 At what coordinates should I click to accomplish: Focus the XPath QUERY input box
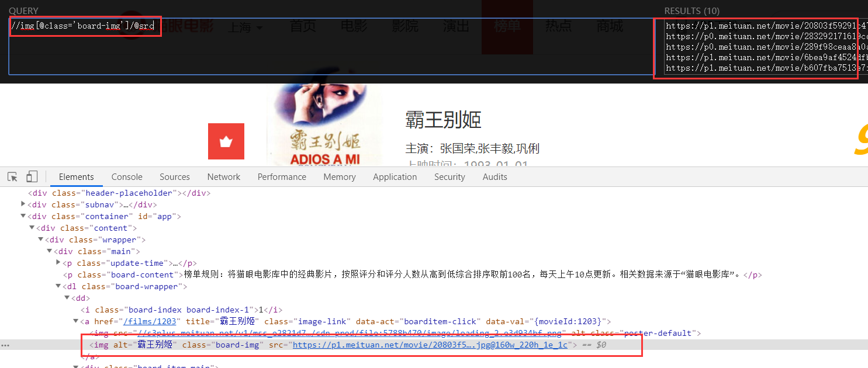pyautogui.click(x=331, y=47)
